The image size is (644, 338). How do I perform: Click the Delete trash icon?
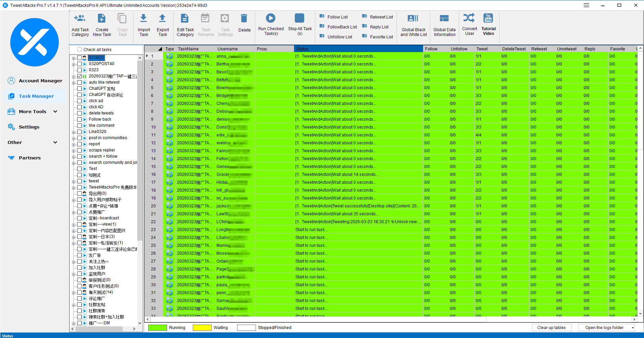[x=244, y=19]
